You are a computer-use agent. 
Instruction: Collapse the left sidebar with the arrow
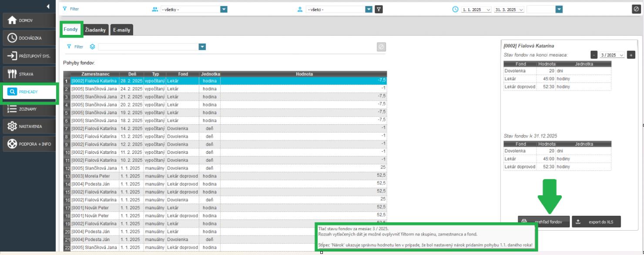coord(48,7)
